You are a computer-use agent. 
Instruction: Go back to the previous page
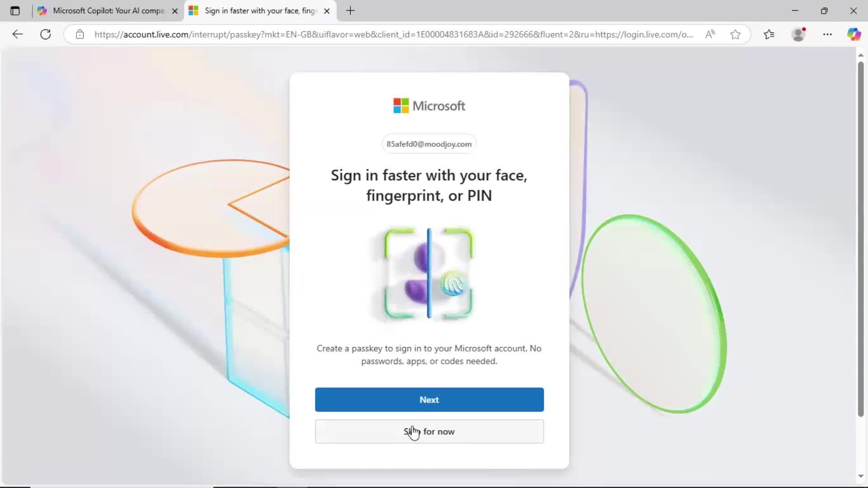[17, 34]
